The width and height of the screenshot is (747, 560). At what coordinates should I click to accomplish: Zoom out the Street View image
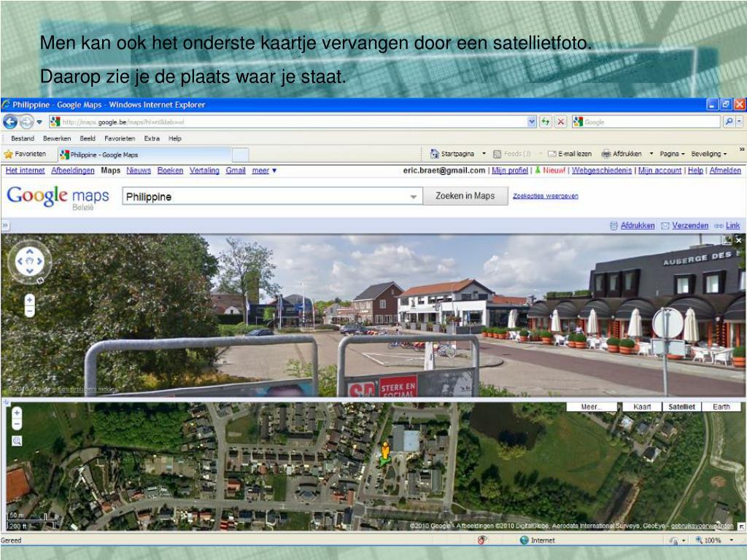coord(29,311)
